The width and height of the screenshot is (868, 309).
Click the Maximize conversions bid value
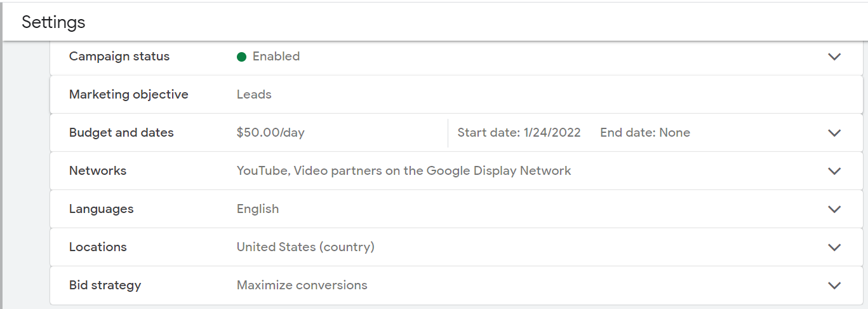pos(302,285)
